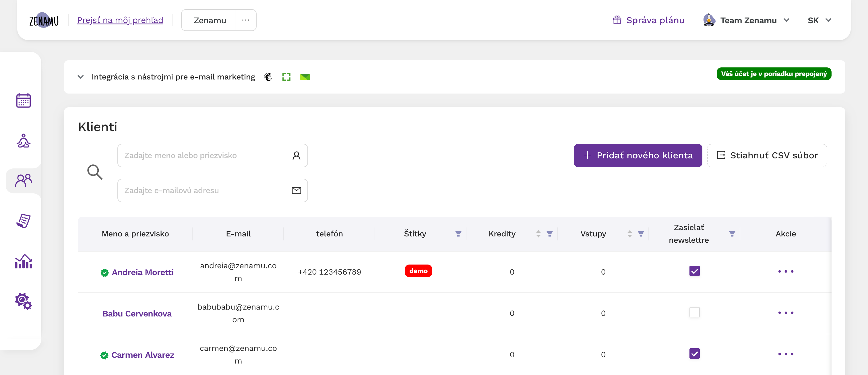Click the Zenamu logo
This screenshot has width=868, height=375.
44,21
